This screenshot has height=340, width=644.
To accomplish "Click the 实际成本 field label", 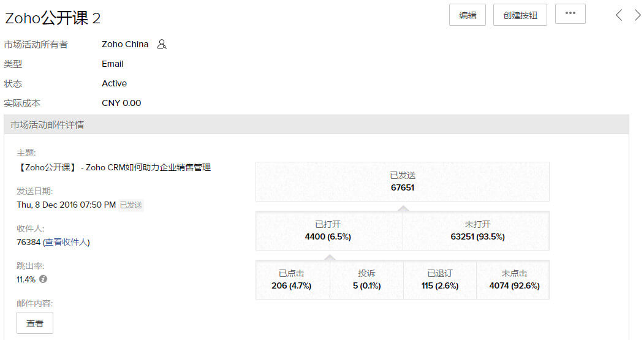I will (x=22, y=104).
